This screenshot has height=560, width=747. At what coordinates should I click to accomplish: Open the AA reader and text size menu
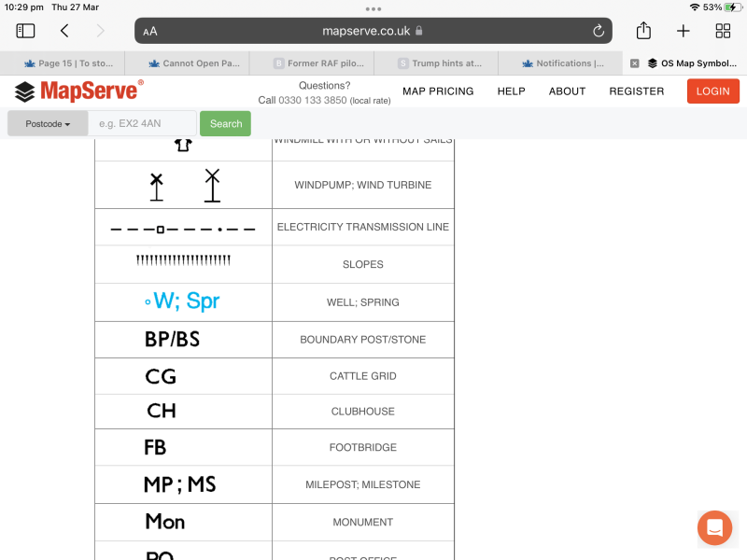tap(150, 31)
